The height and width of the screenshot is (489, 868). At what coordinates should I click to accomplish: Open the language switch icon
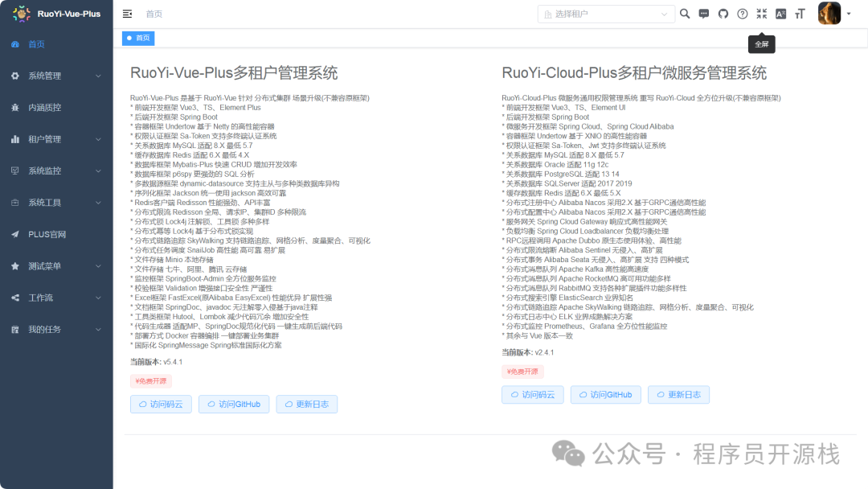click(x=780, y=14)
